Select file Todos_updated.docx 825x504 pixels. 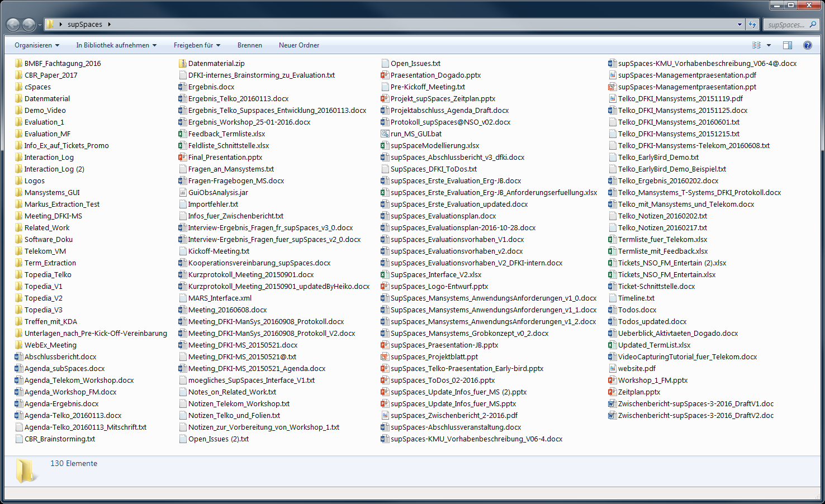tap(648, 322)
